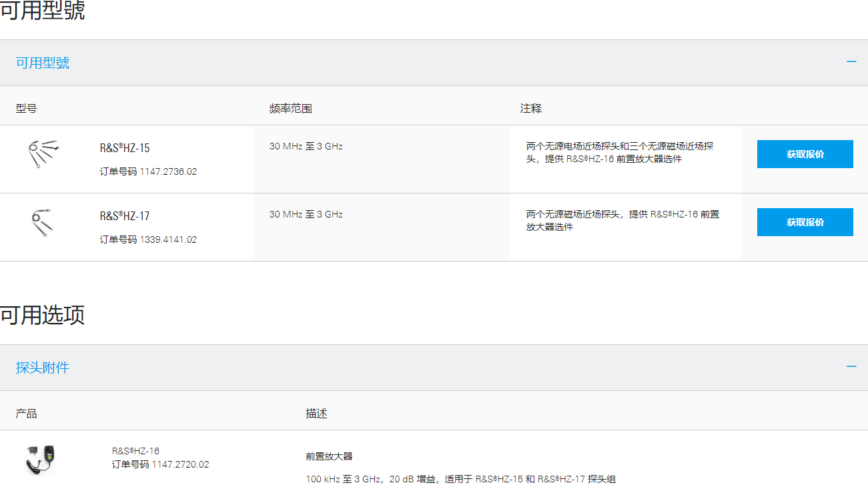Image resolution: width=868 pixels, height=501 pixels.
Task: Collapse the 探头附件 section with minus icon
Action: click(851, 367)
